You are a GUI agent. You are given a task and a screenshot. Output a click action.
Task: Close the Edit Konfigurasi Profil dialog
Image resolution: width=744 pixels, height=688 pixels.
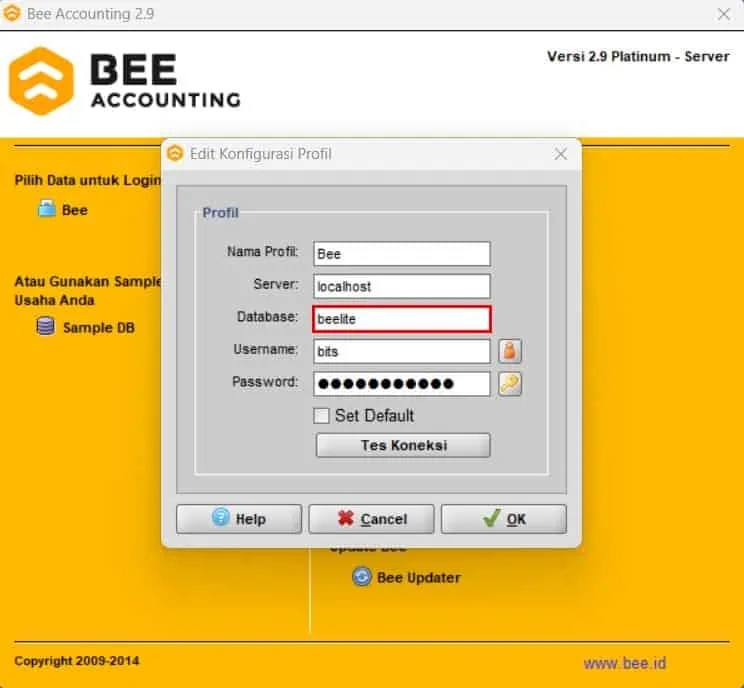point(560,154)
